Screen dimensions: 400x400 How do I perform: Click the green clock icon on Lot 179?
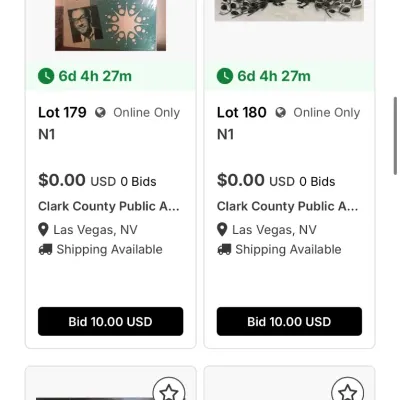tap(46, 76)
